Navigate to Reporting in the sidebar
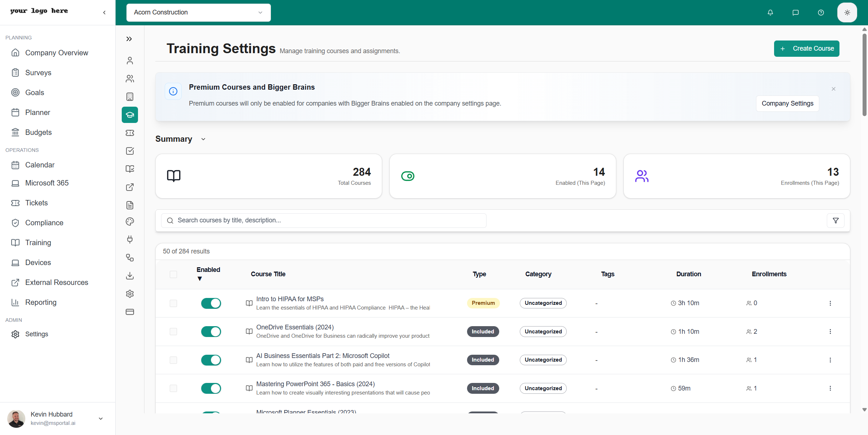The image size is (868, 435). point(41,302)
